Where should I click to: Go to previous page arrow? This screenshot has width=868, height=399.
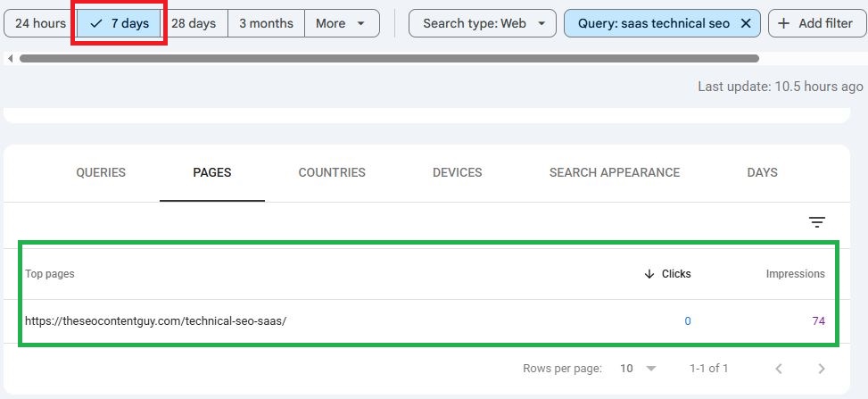click(778, 369)
